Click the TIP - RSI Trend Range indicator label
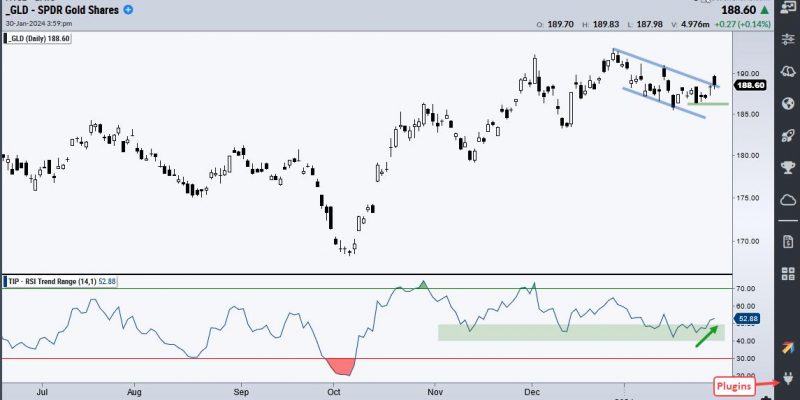The width and height of the screenshot is (800, 400). [x=59, y=282]
